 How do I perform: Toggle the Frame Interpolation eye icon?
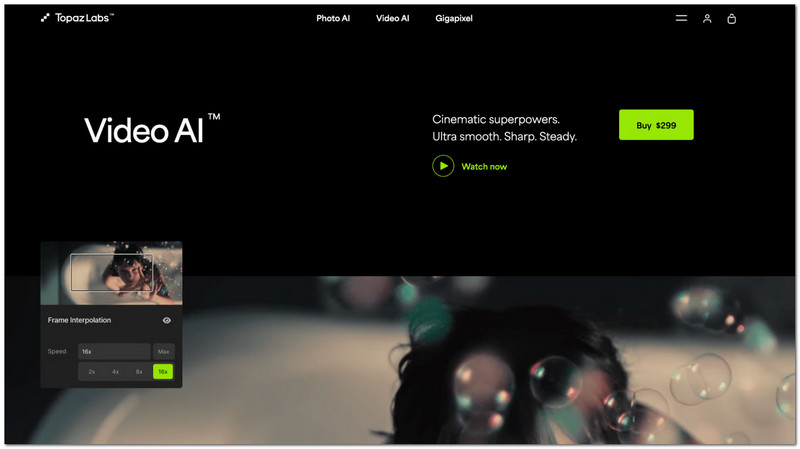click(166, 320)
